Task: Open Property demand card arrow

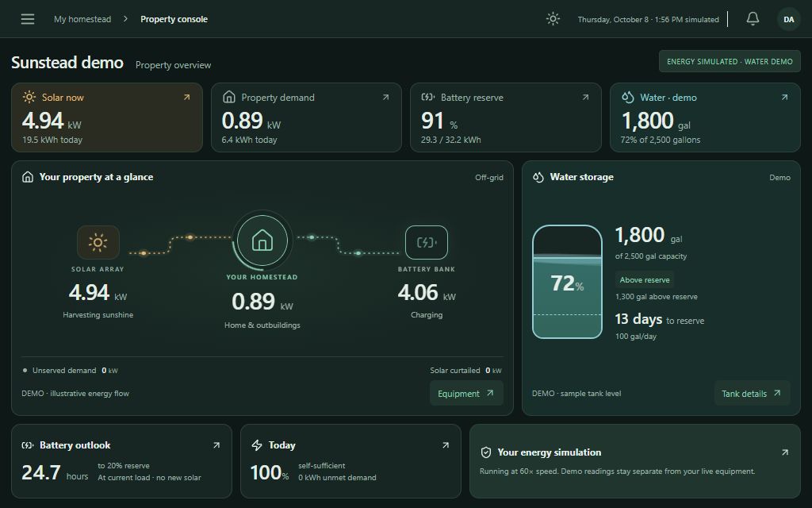Action: [x=386, y=98]
